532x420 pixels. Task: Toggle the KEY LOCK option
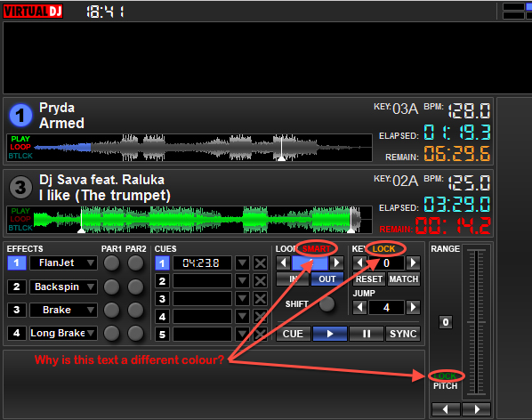point(383,249)
